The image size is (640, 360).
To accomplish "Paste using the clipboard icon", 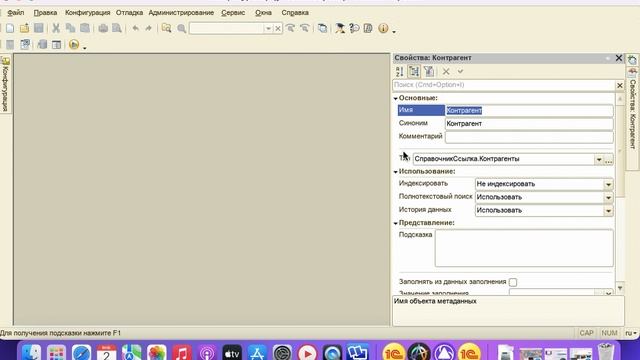I will [85, 28].
